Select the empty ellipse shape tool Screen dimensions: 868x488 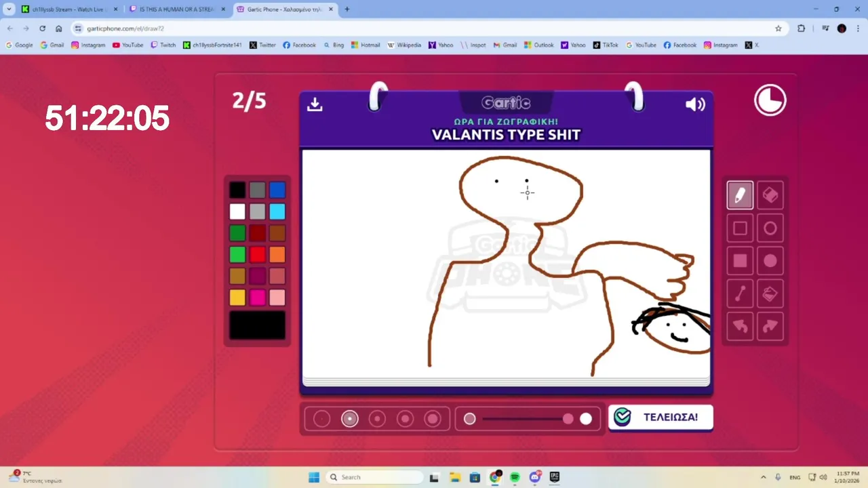pyautogui.click(x=770, y=228)
